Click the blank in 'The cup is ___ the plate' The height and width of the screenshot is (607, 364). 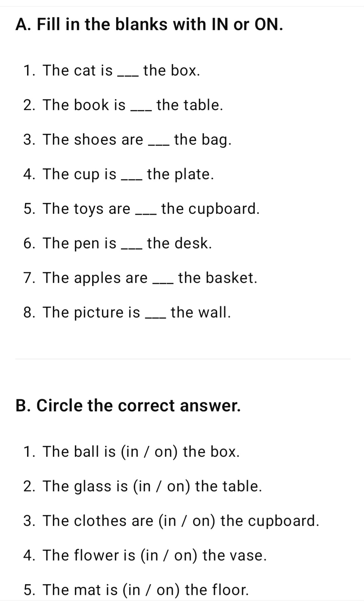[x=132, y=179]
